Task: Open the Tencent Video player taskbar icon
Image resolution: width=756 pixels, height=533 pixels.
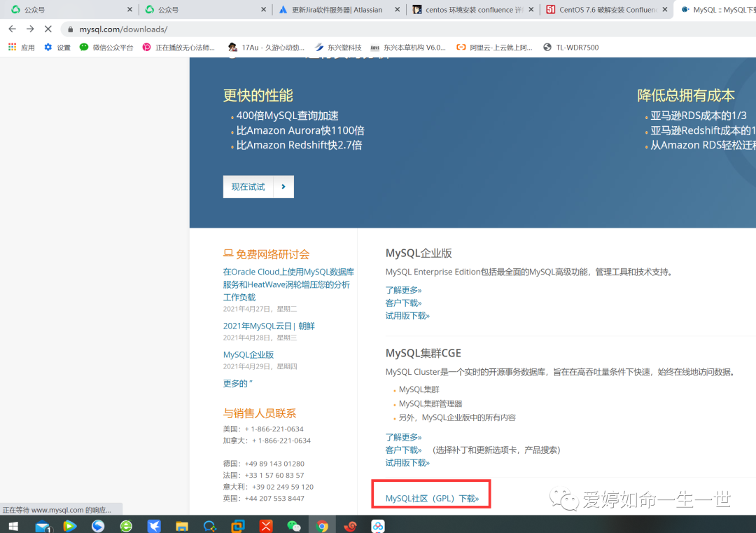Action: coord(70,526)
